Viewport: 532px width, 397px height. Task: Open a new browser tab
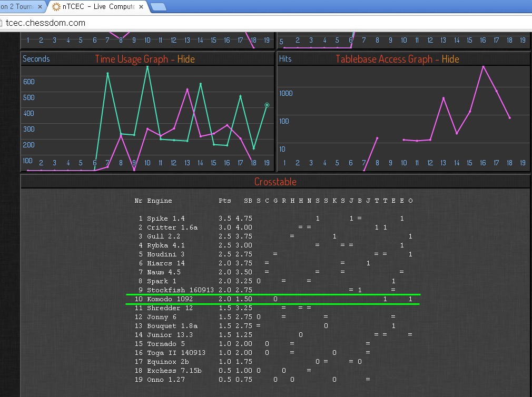pos(158,6)
